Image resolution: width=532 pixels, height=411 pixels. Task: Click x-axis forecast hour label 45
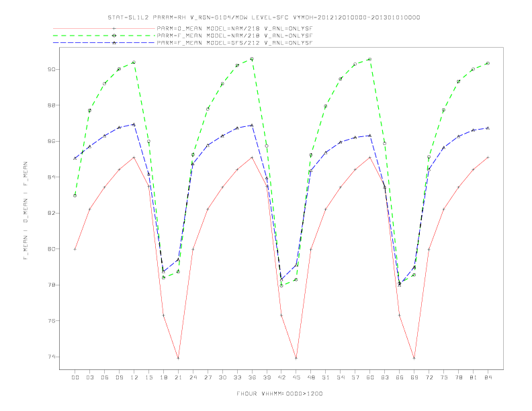click(296, 377)
